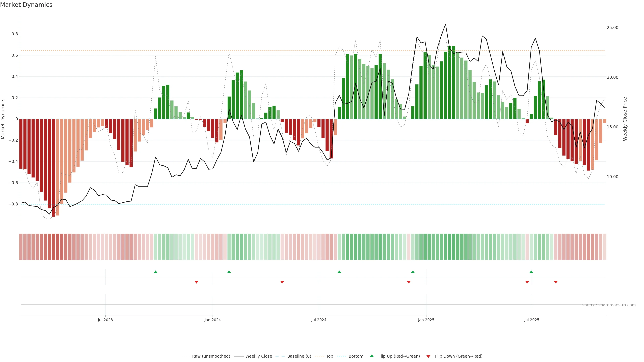The width and height of the screenshot is (644, 362).
Task: Click the Weekly Close Price axis title
Action: click(x=625, y=119)
